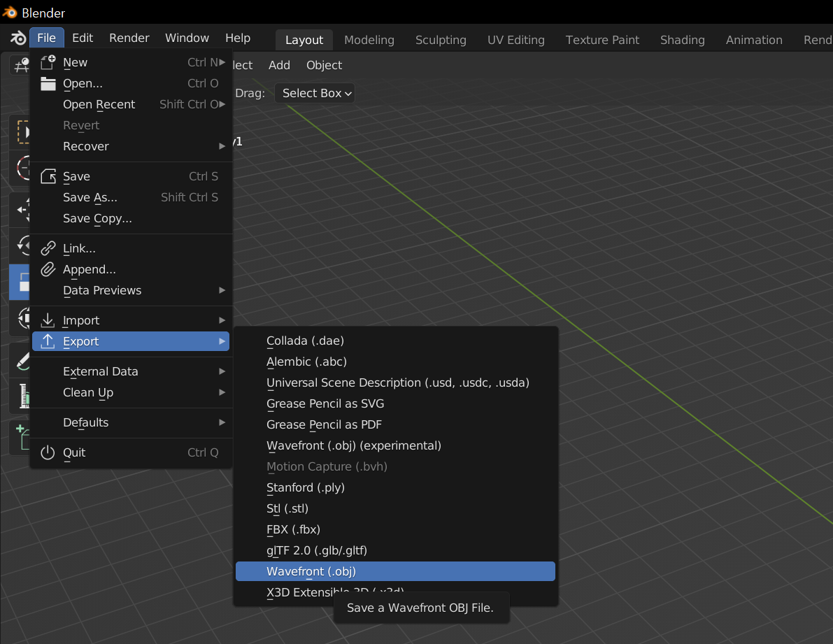The height and width of the screenshot is (644, 833).
Task: Click the Quit power icon
Action: (48, 452)
